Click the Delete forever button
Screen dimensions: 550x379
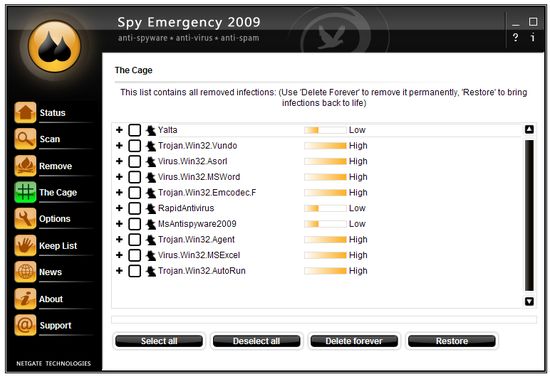pos(354,341)
